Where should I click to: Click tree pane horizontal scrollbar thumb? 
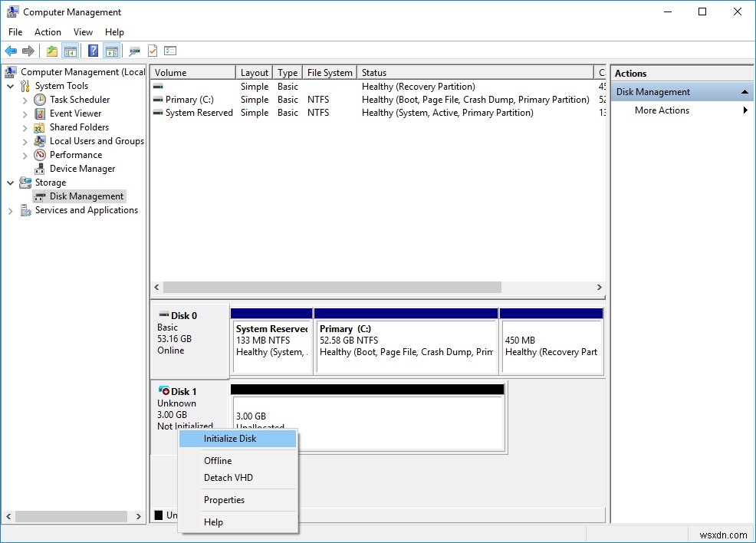(x=71, y=516)
